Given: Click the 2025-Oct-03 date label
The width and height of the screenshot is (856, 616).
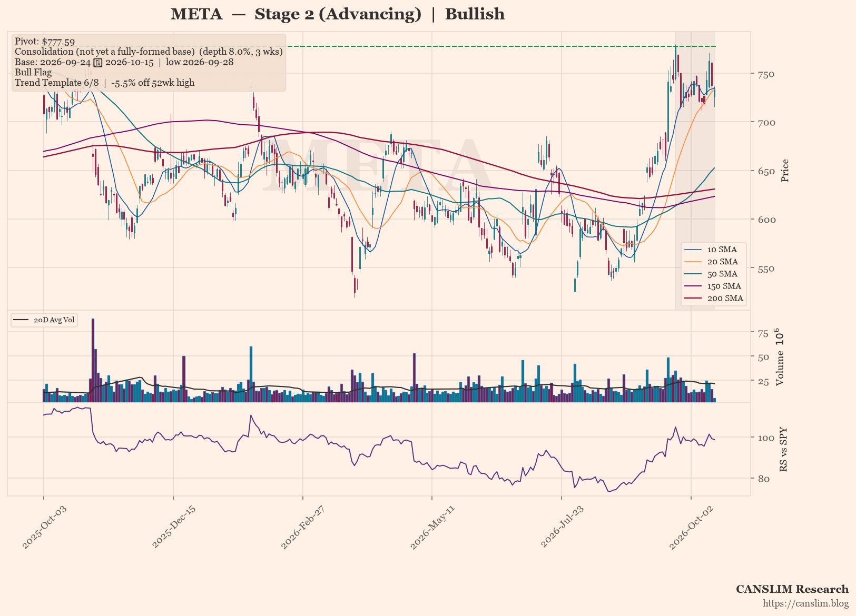Looking at the screenshot, I should click(x=45, y=528).
